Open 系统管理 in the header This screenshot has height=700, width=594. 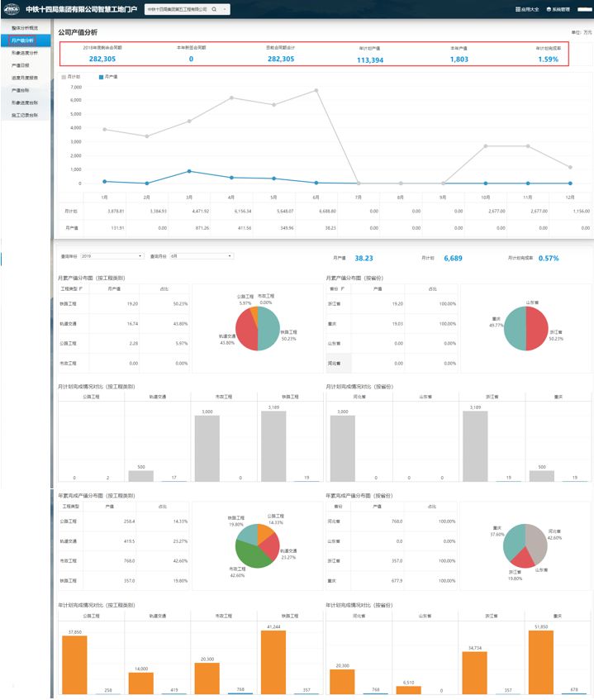558,9
